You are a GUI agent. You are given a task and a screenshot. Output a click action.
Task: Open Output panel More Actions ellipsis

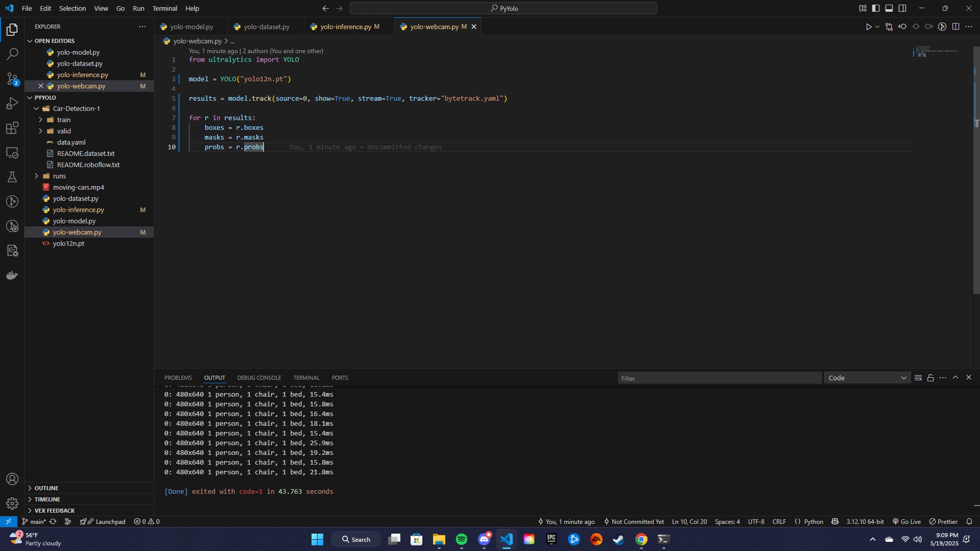tap(943, 378)
